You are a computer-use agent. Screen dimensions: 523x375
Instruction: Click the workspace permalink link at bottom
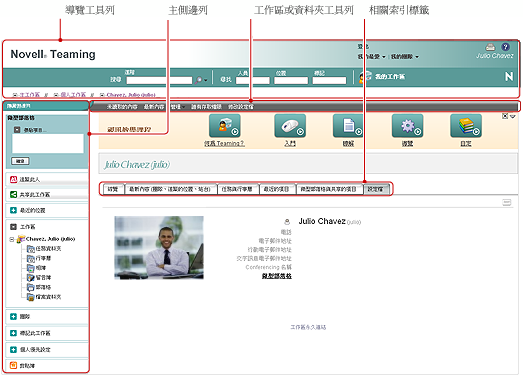point(308,327)
